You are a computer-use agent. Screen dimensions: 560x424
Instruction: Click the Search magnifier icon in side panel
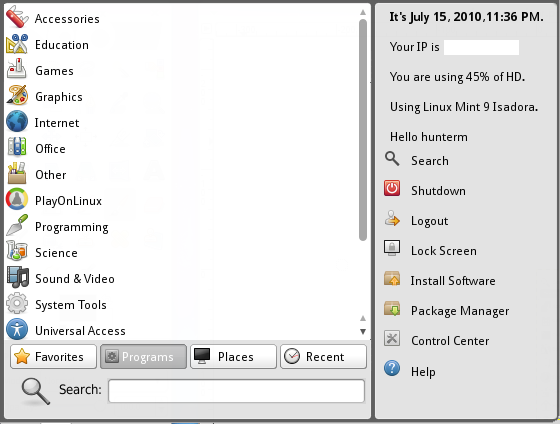click(x=392, y=159)
